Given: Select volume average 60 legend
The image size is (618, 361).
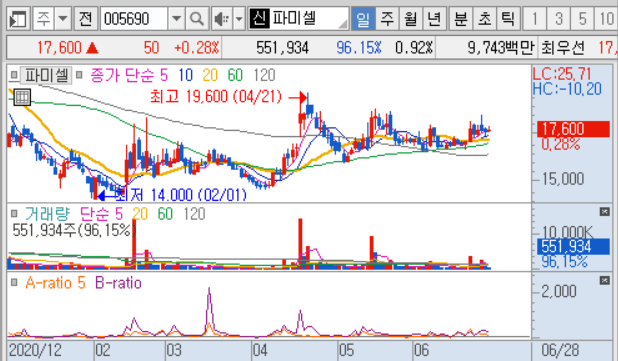Looking at the screenshot, I should click(x=166, y=214).
